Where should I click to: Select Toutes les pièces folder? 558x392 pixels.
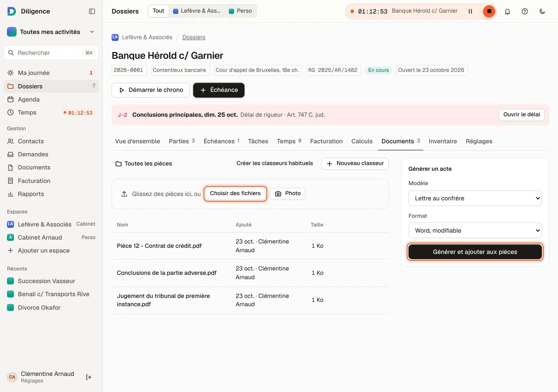click(144, 164)
